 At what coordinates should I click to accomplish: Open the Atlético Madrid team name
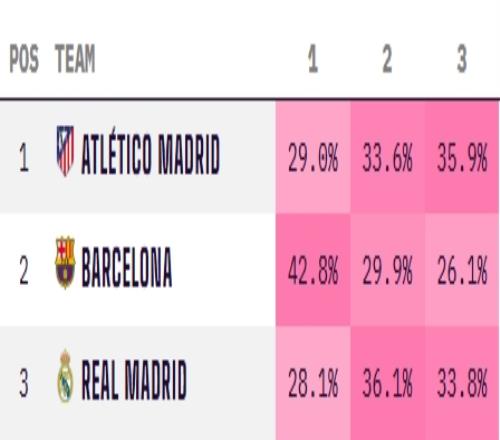[x=151, y=154]
